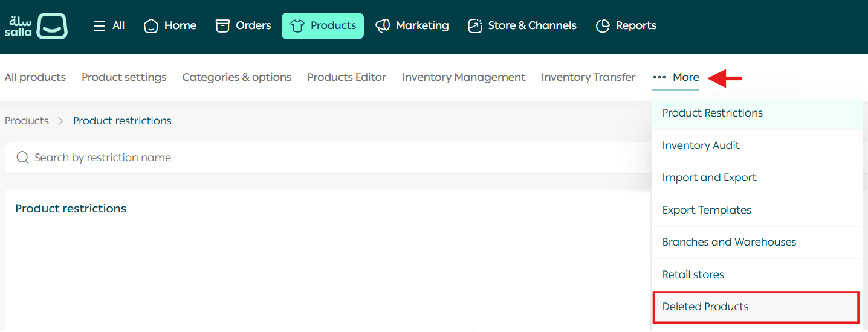Viewport: 868px width, 332px height.
Task: Focus the Search by restriction name field
Action: (302, 158)
